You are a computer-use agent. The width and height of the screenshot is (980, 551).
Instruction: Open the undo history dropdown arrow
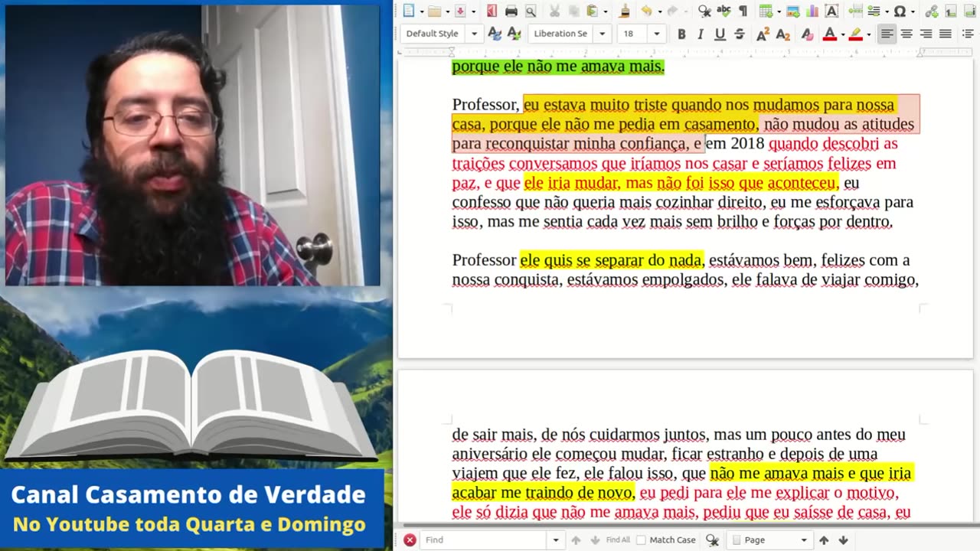point(658,11)
